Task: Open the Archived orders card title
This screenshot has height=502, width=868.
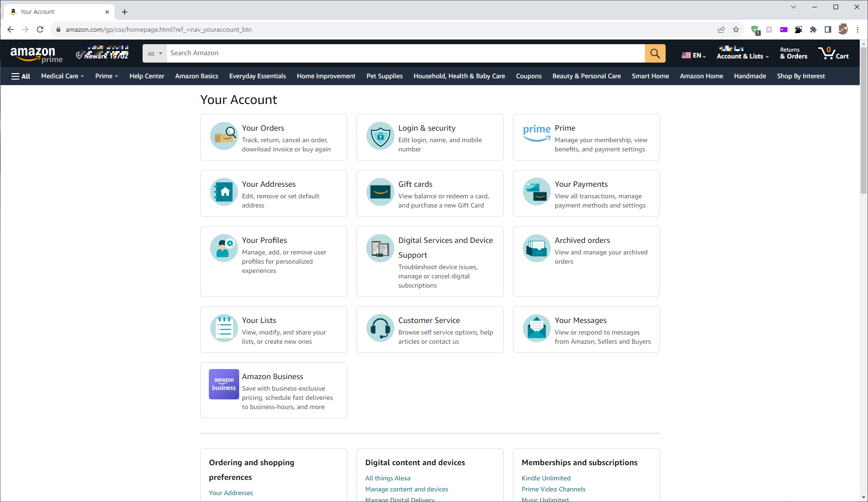Action: click(x=582, y=240)
